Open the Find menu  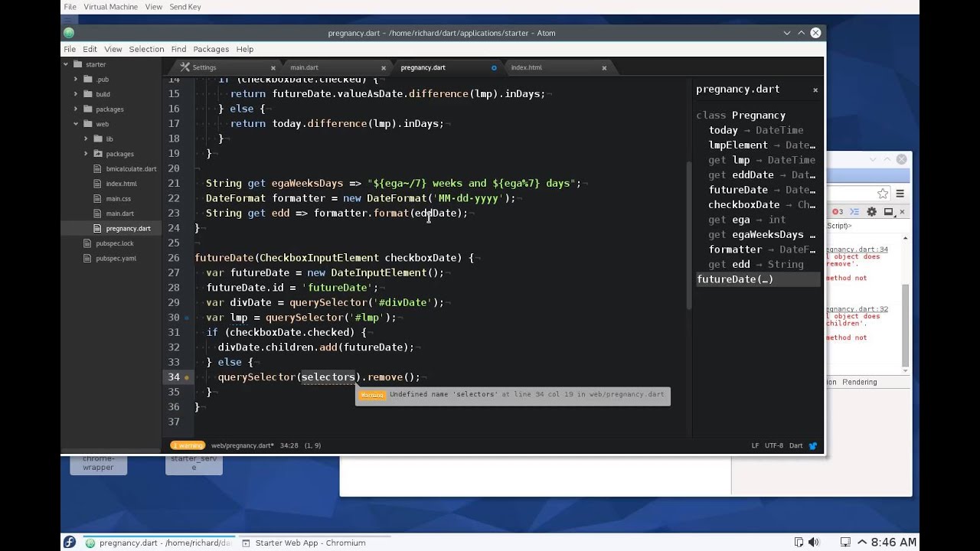tap(178, 49)
